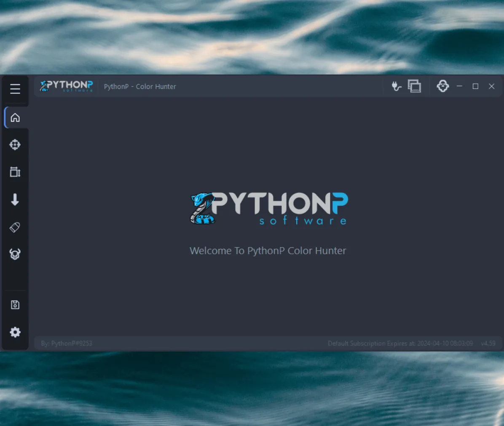Image resolution: width=504 pixels, height=426 pixels.
Task: Click the v4.59 version label
Action: 488,343
